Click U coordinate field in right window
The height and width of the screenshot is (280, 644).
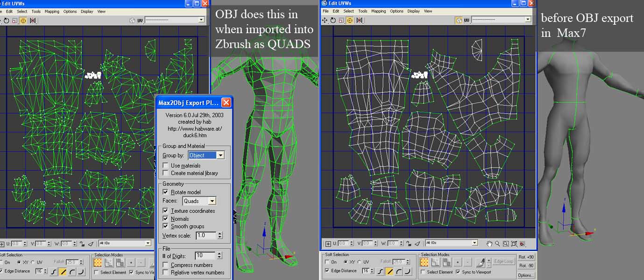[x=343, y=243]
